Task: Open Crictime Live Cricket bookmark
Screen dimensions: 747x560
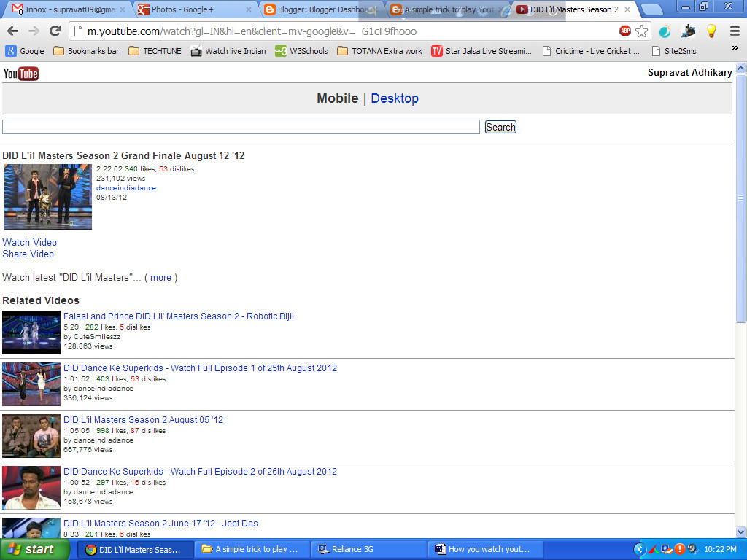Action: [x=591, y=51]
